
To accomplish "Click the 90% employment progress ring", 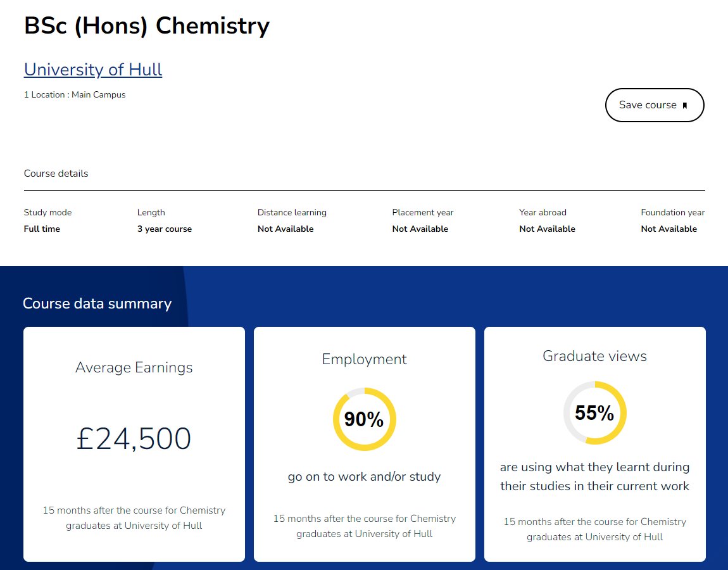I will 365,419.
